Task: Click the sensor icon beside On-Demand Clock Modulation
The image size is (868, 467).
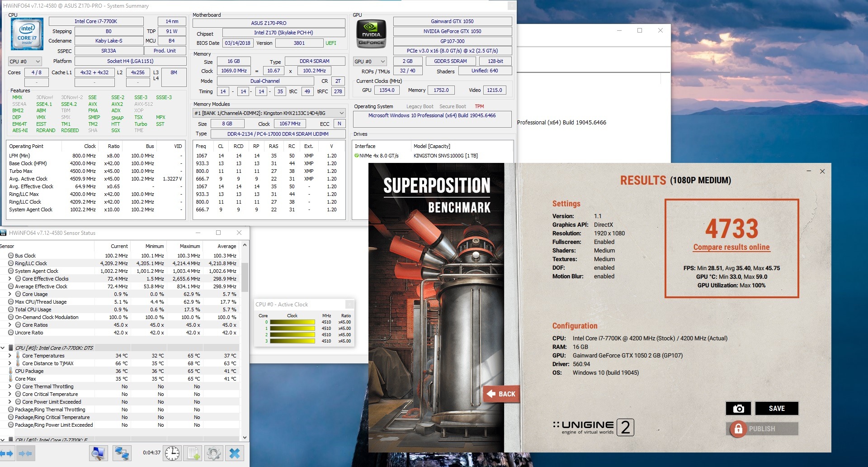Action: [x=11, y=317]
